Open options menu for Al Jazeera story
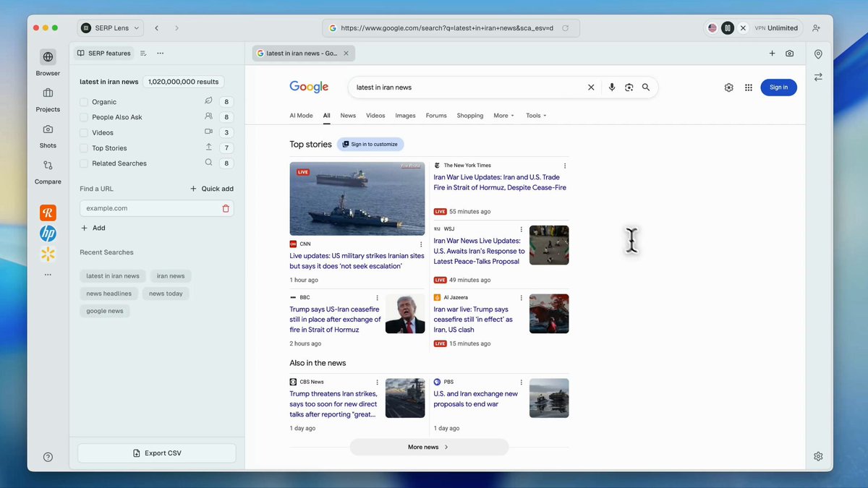 521,298
